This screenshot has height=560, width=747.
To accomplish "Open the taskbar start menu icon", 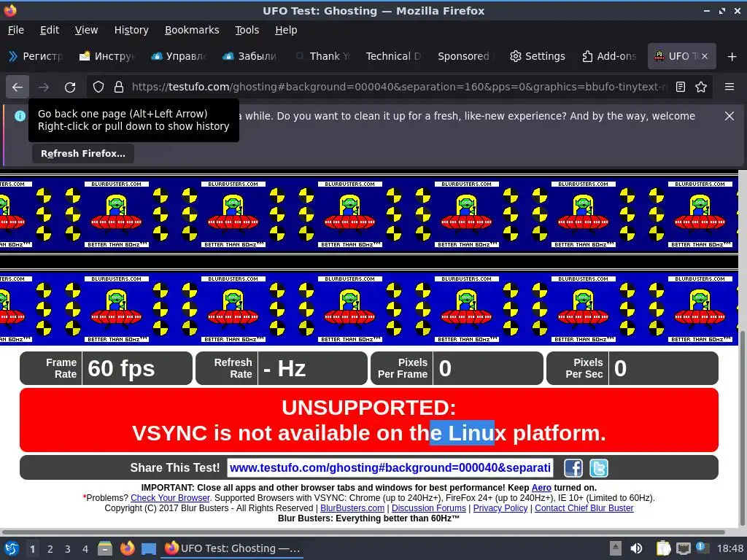I will (12, 548).
